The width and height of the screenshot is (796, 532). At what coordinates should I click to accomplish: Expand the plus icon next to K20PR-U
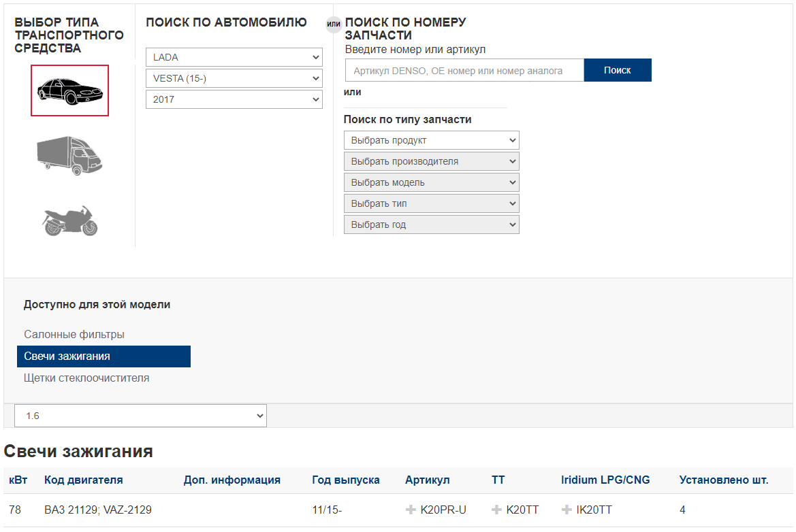(411, 510)
